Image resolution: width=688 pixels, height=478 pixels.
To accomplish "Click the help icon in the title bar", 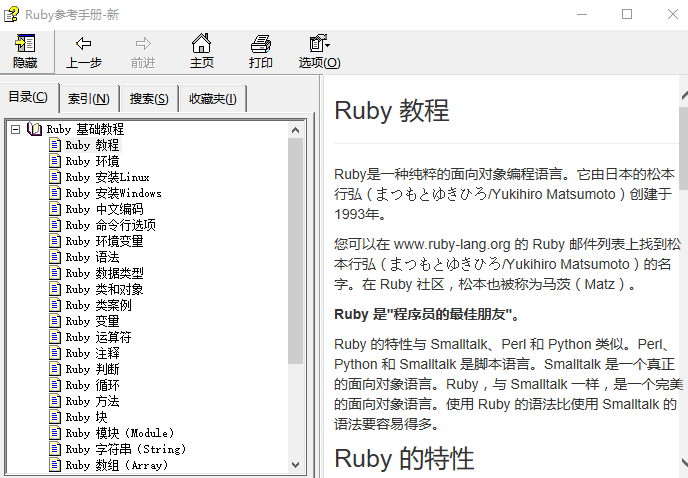I will [12, 14].
